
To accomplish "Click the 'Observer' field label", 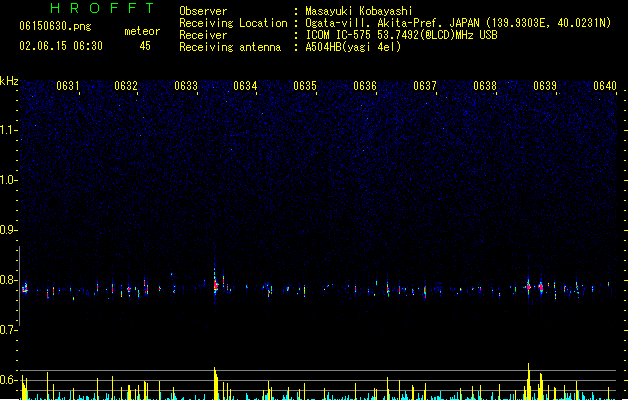I will click(203, 11).
